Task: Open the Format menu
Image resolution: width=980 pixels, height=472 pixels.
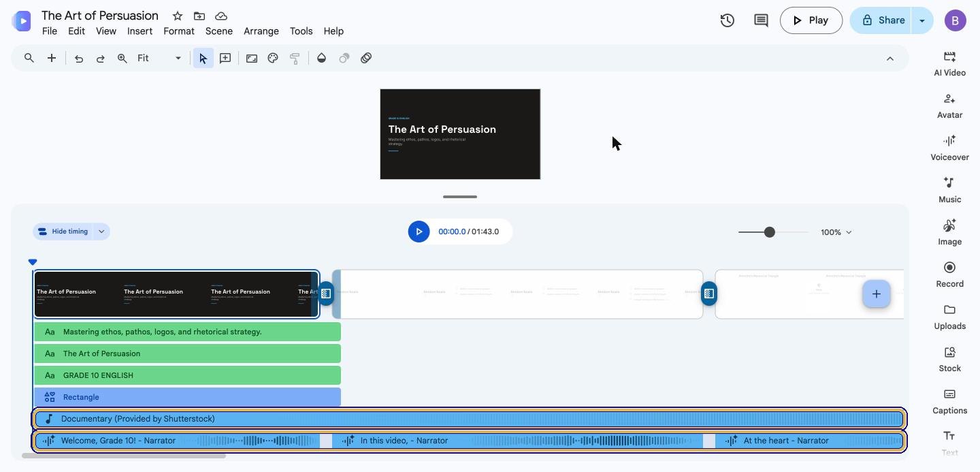Action: pyautogui.click(x=179, y=31)
